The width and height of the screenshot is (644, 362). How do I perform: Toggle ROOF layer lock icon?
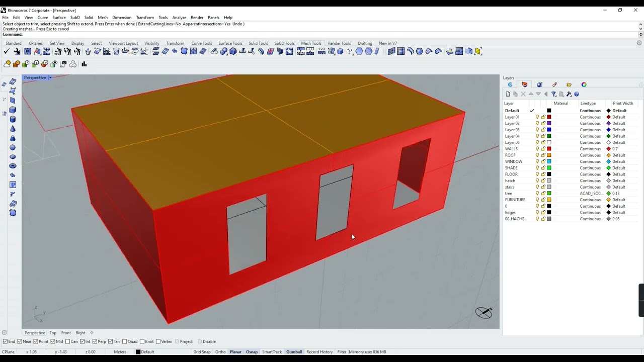543,155
